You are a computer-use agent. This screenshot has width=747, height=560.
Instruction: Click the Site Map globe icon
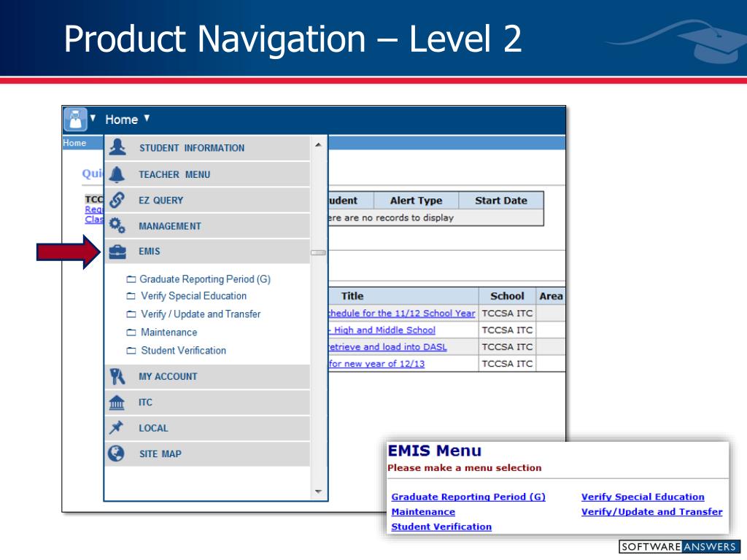click(x=116, y=454)
